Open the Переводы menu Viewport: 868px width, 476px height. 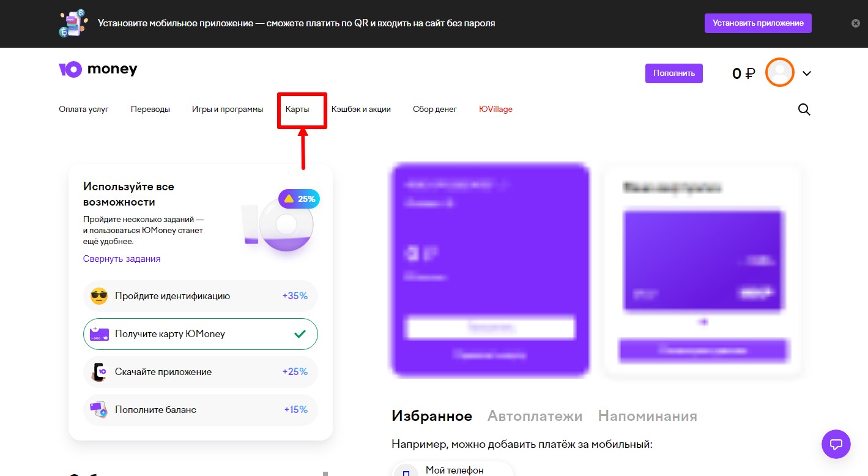click(x=150, y=110)
